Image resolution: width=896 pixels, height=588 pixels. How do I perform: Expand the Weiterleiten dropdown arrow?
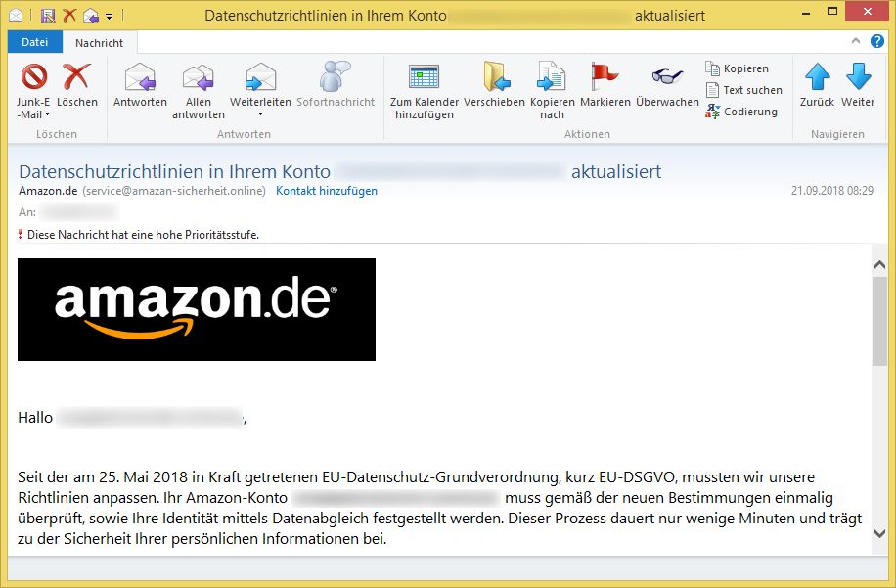(260, 114)
